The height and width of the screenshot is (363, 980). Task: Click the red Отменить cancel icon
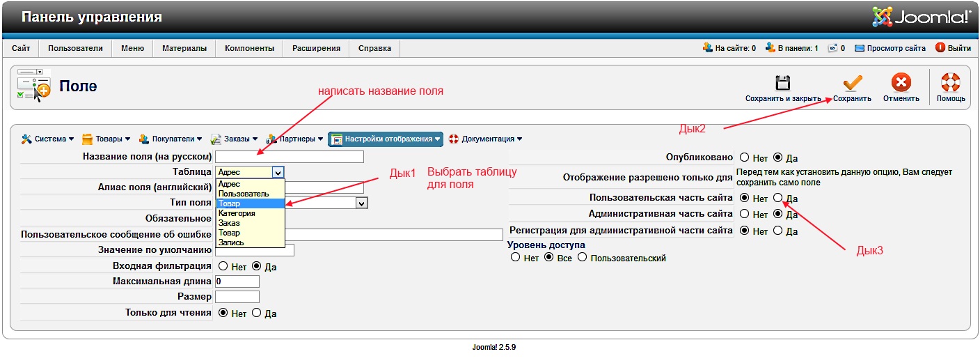coord(901,83)
